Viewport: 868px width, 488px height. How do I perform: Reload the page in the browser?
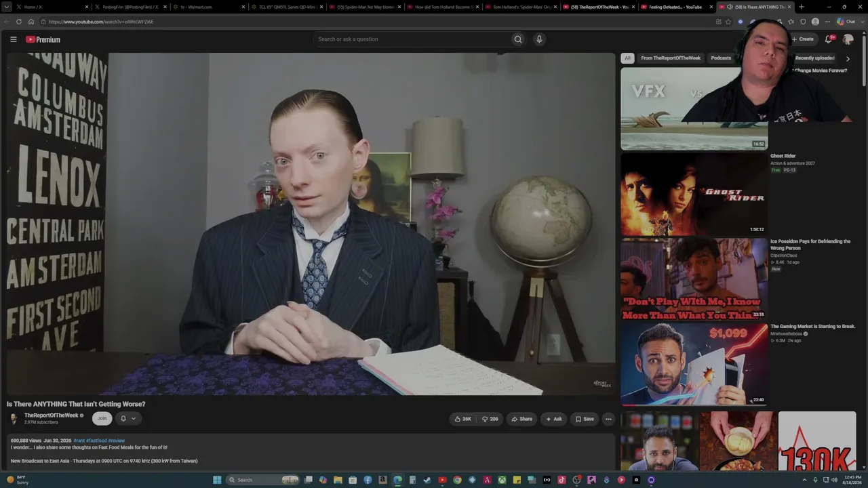(18, 22)
